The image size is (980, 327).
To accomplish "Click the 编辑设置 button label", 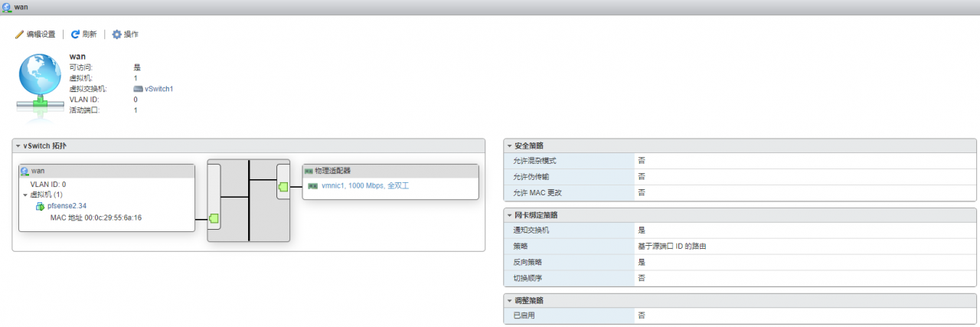I will click(41, 34).
